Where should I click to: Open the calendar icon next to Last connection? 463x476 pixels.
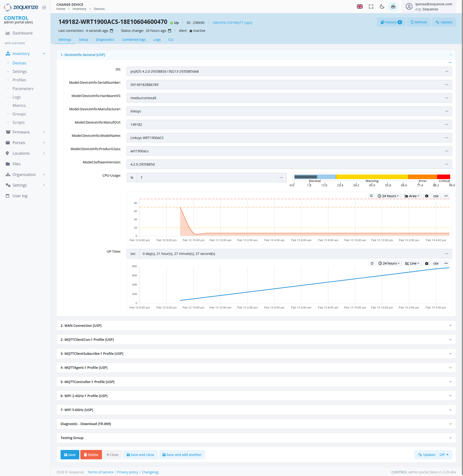(112, 31)
